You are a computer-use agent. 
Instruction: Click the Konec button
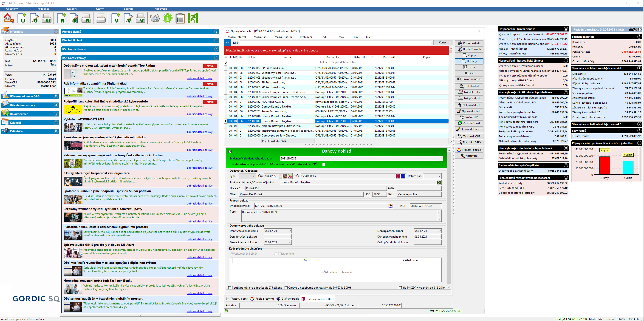[443, 43]
